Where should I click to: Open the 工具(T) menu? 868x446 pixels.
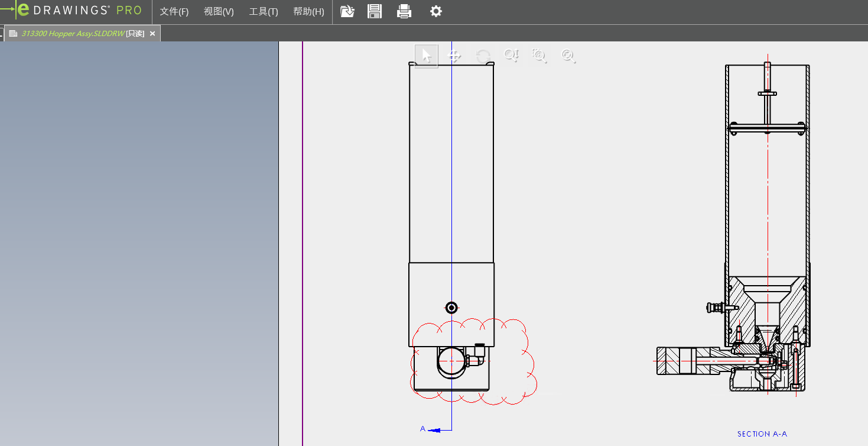point(264,12)
